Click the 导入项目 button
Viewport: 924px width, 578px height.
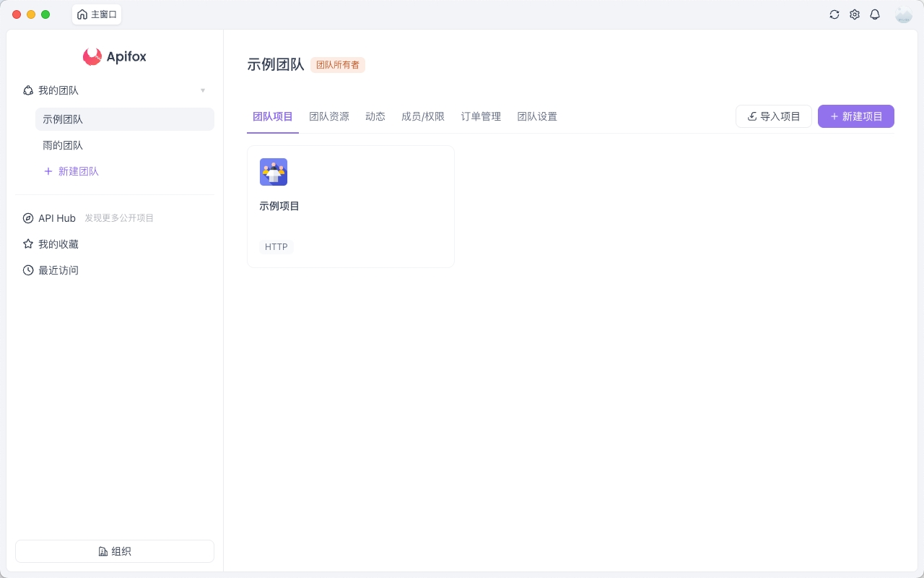[774, 116]
